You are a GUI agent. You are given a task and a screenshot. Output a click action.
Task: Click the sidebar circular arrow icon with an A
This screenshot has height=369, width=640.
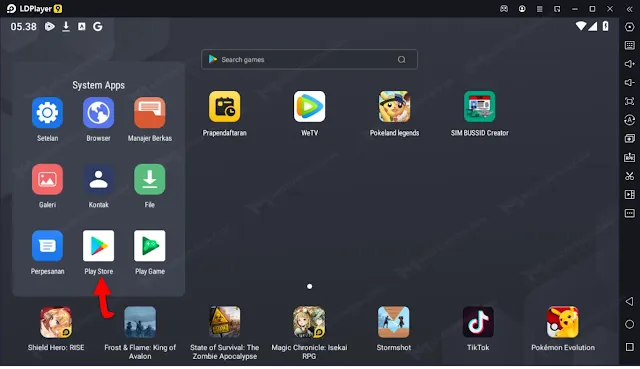(x=629, y=120)
